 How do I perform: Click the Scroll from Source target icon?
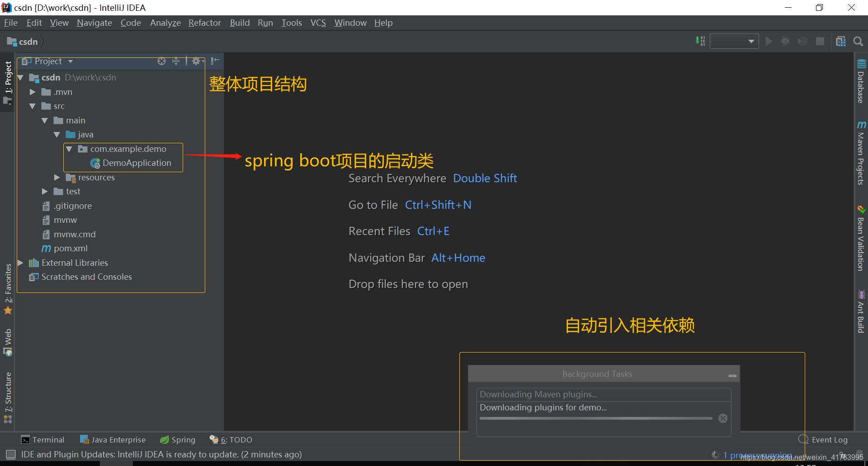tap(161, 61)
